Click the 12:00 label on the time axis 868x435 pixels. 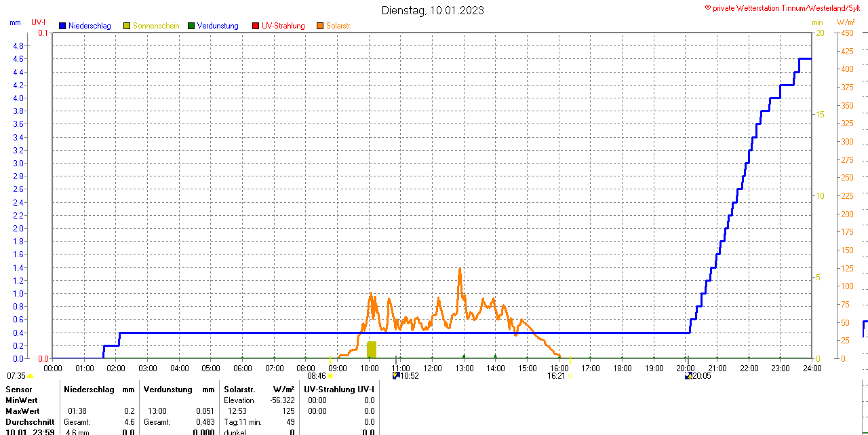(x=433, y=368)
